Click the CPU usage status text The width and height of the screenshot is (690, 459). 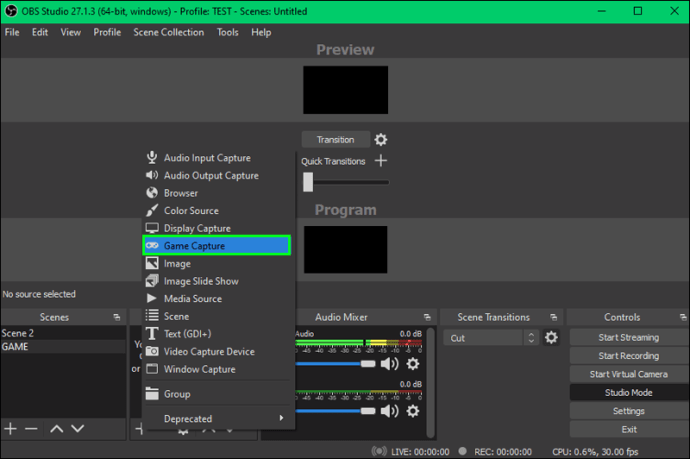click(595, 452)
